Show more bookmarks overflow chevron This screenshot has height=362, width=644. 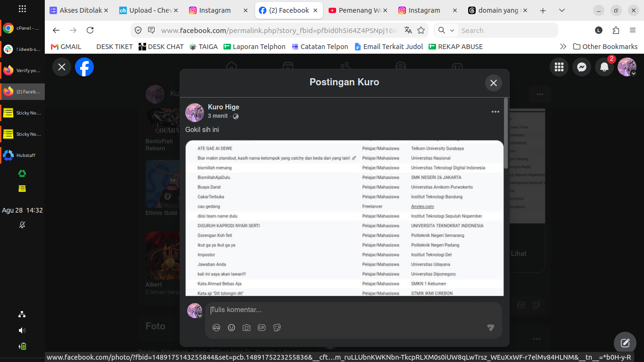coord(563,47)
